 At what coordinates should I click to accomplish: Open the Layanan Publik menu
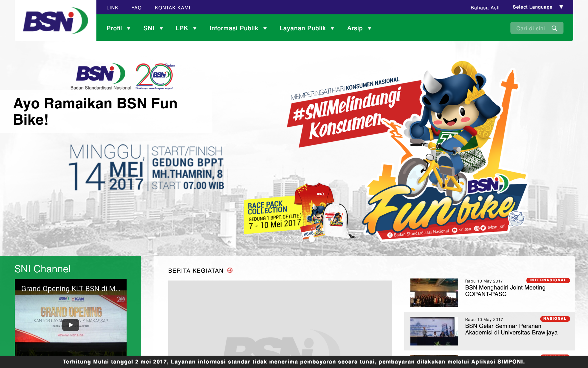tap(302, 28)
